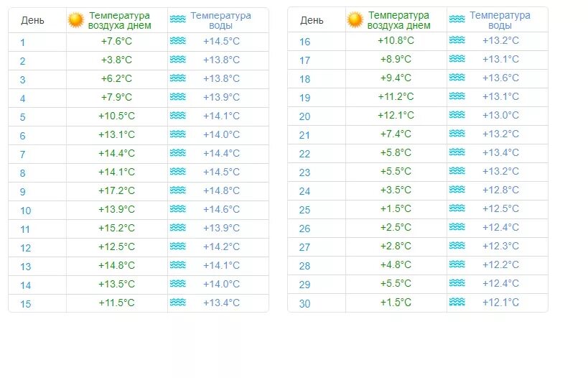Click the wave icon in day 4 row
The height and width of the screenshot is (378, 588).
(x=178, y=97)
